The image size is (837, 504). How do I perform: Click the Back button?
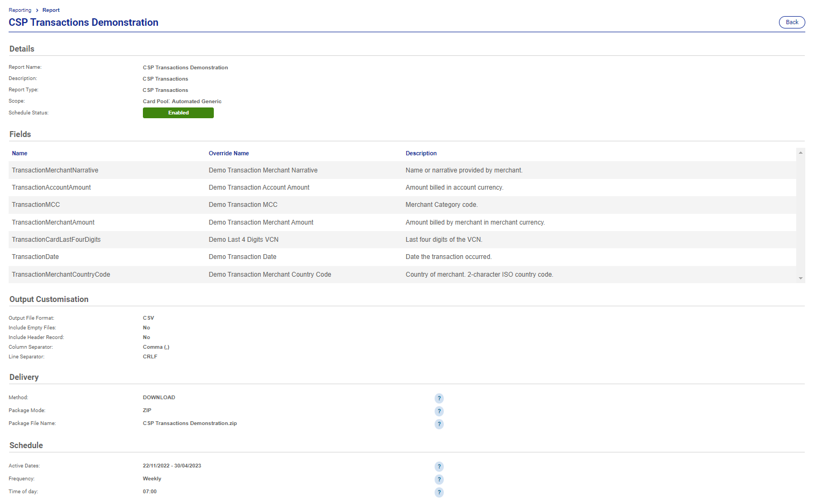[792, 22]
